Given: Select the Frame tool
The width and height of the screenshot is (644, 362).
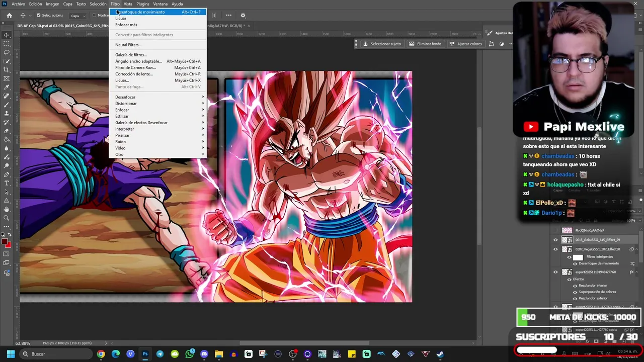Looking at the screenshot, I should click(x=7, y=78).
